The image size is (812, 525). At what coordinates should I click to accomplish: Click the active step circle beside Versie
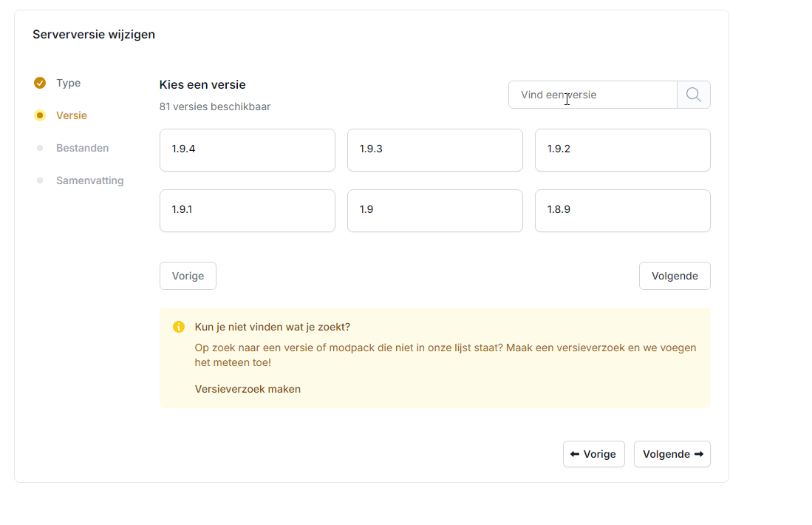[40, 115]
